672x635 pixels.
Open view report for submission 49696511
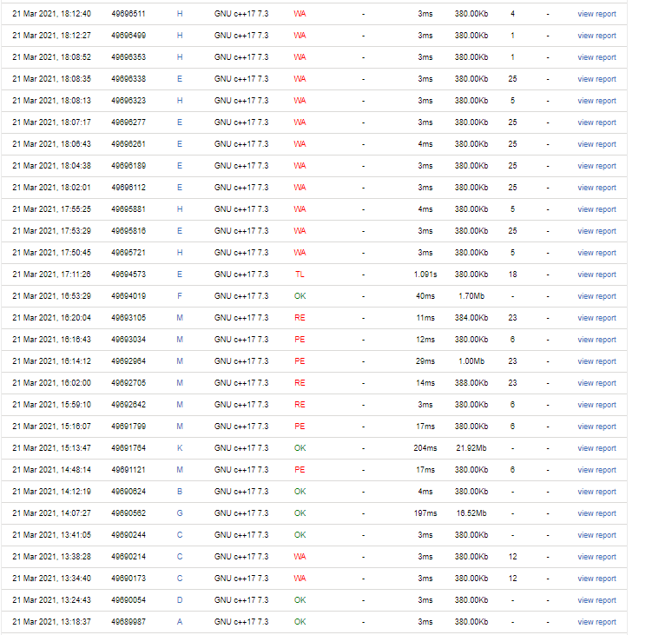[596, 14]
